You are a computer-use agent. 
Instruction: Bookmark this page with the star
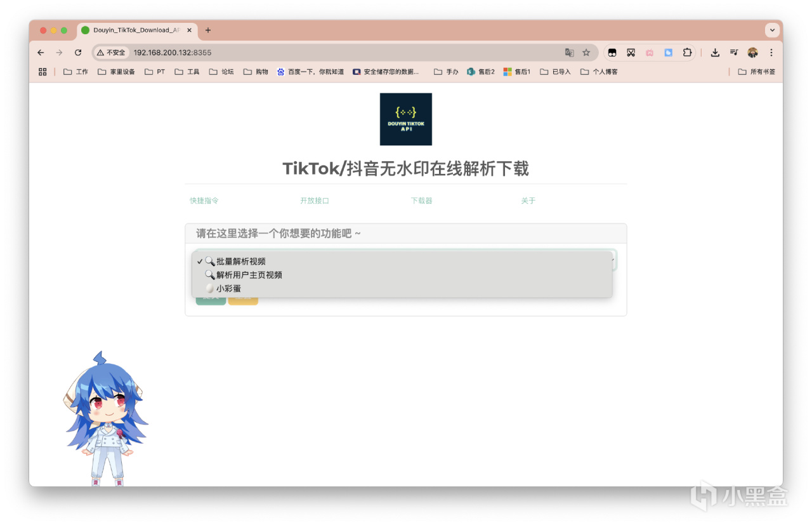[x=586, y=53]
